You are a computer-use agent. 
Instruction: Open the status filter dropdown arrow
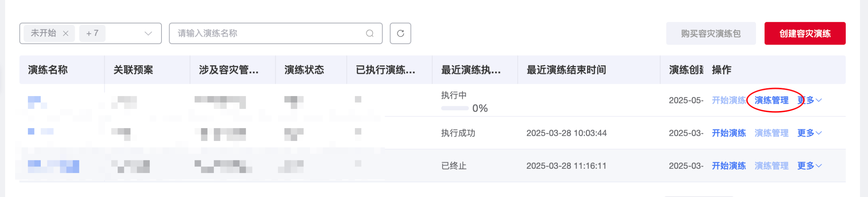[x=148, y=33]
